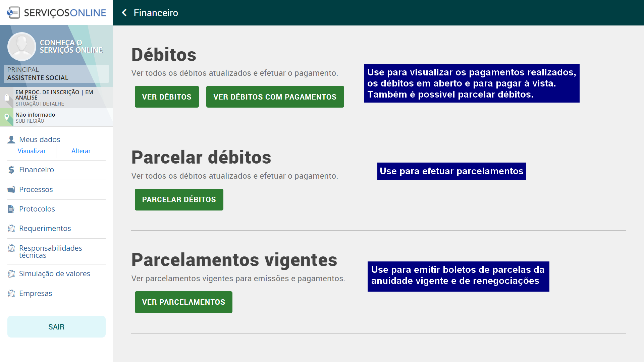The height and width of the screenshot is (362, 644).
Task: Click the clipboard icon beside Responsabilidades técnicas
Action: [x=11, y=248]
